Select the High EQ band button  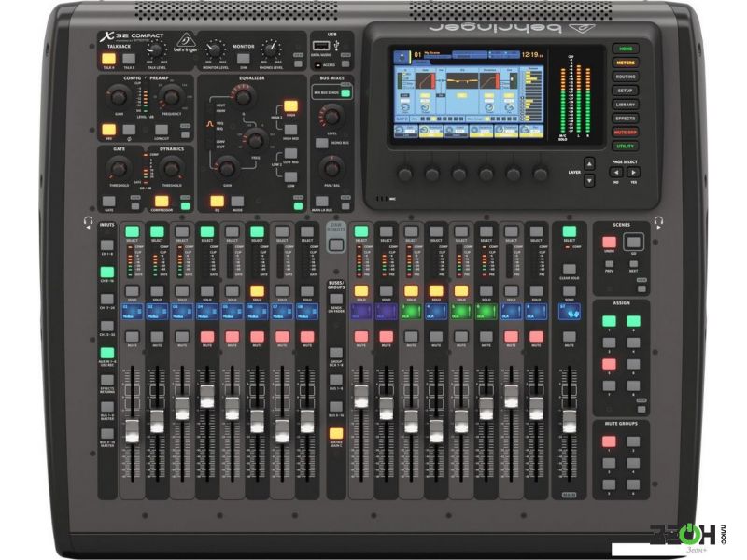click(290, 105)
